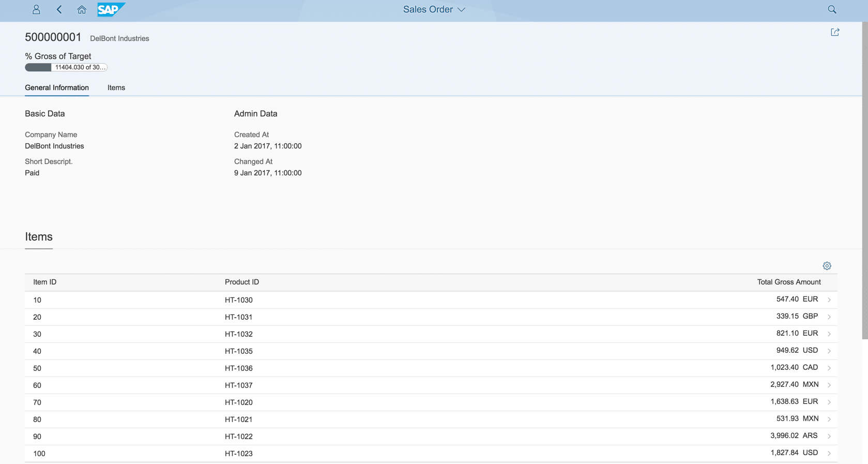Click the back navigation arrow
The width and height of the screenshot is (868, 464).
(x=59, y=9)
